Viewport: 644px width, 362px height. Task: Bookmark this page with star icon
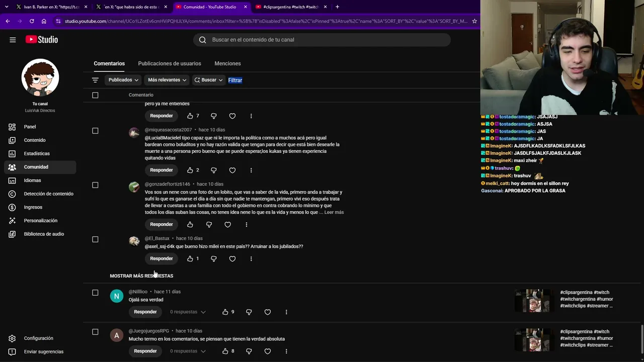(x=474, y=21)
